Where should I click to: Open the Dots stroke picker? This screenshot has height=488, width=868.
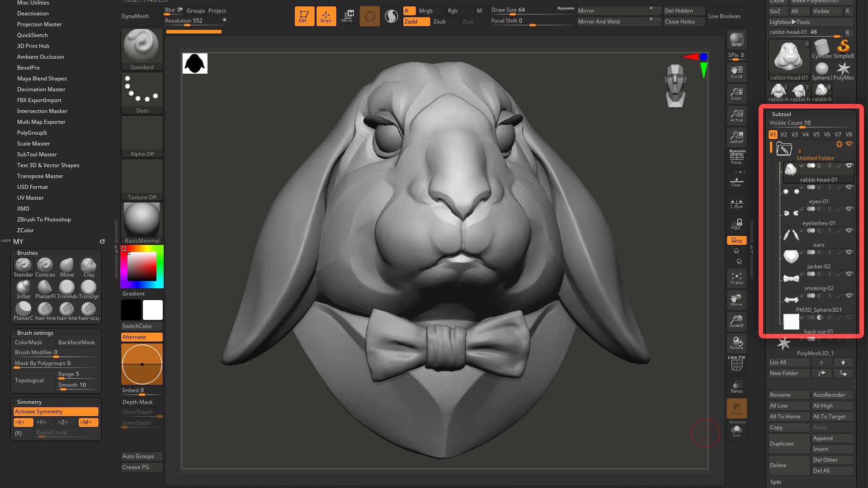click(142, 93)
